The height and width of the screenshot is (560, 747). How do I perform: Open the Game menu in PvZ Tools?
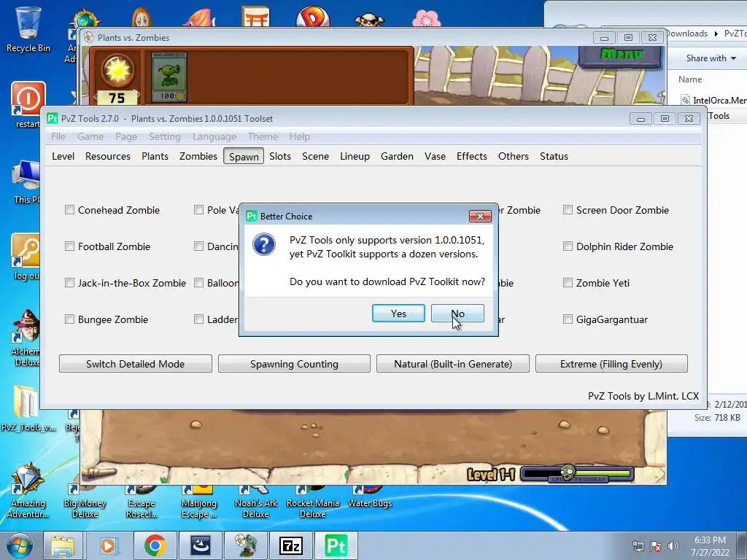point(90,136)
